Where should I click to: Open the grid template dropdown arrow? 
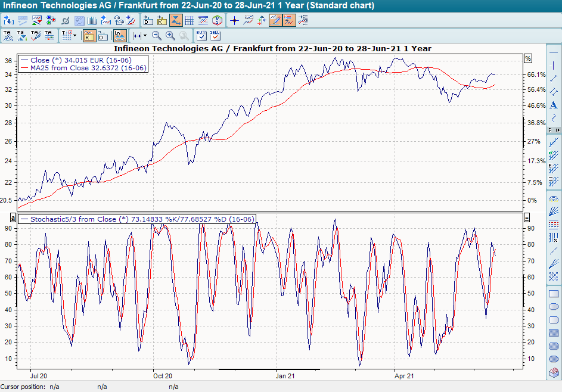pyautogui.click(x=74, y=36)
